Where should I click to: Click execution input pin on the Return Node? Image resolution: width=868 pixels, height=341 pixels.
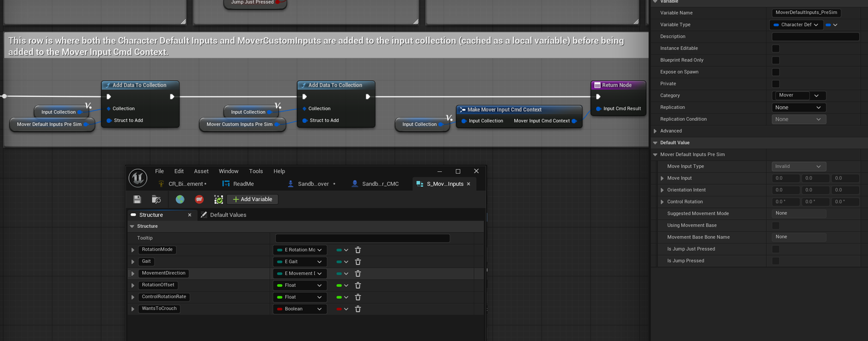598,96
